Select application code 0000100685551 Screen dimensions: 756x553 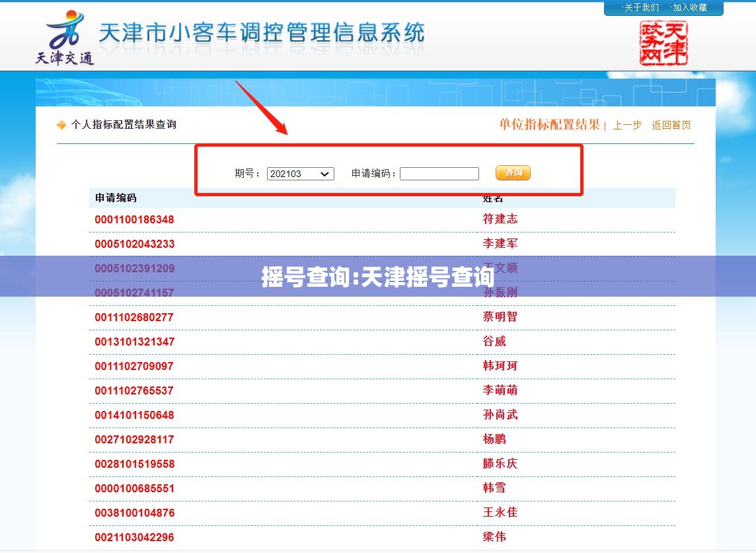pyautogui.click(x=134, y=488)
